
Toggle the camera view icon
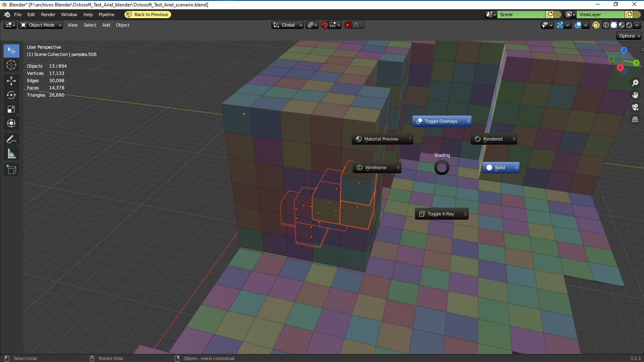tap(635, 107)
